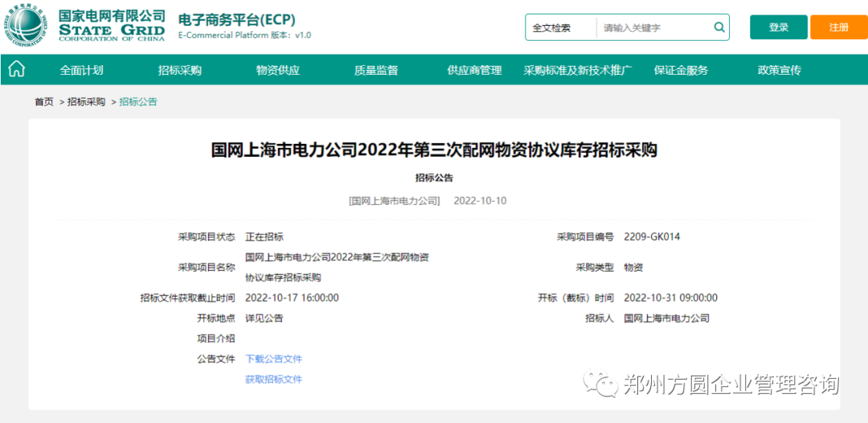This screenshot has height=423, width=868.
Task: Click the 采购项目名称 value text
Action: tap(337, 268)
